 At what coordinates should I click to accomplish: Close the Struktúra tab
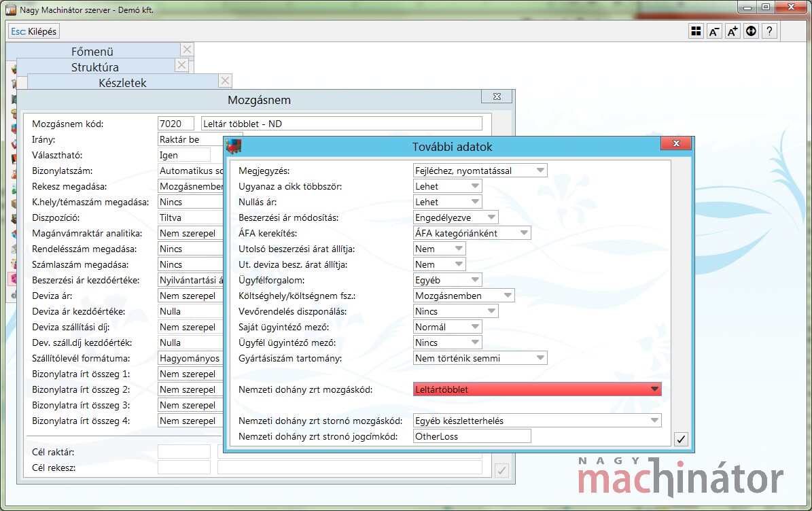(x=181, y=65)
